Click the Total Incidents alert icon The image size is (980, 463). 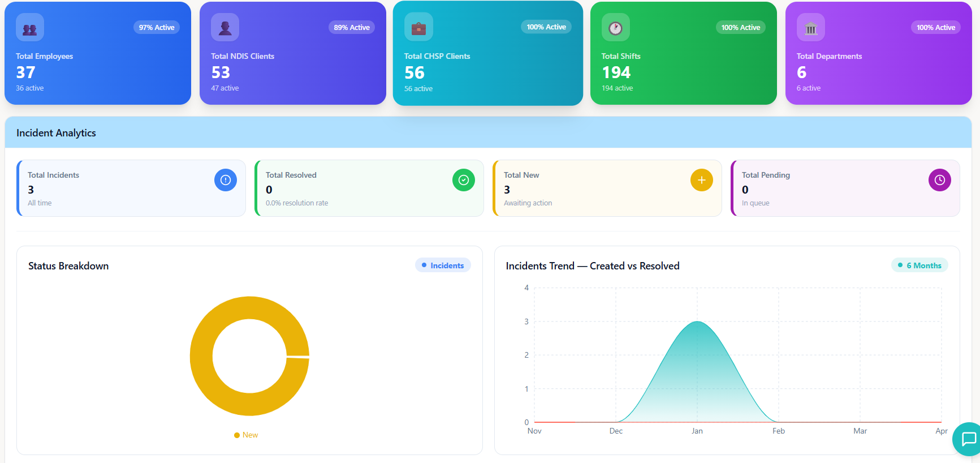coord(226,180)
